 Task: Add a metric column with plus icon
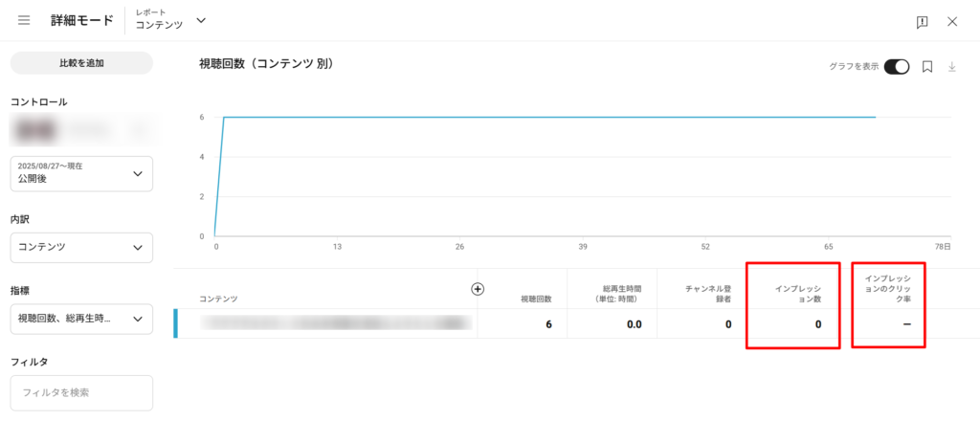tap(479, 289)
